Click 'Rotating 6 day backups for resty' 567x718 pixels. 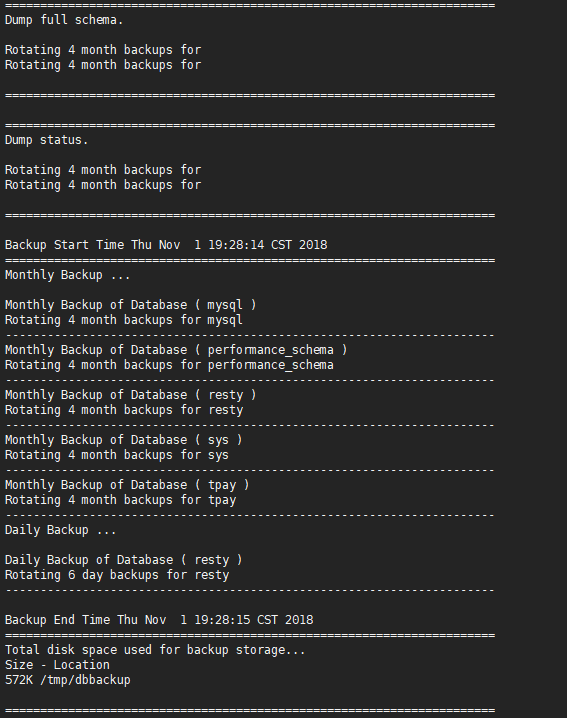click(117, 575)
